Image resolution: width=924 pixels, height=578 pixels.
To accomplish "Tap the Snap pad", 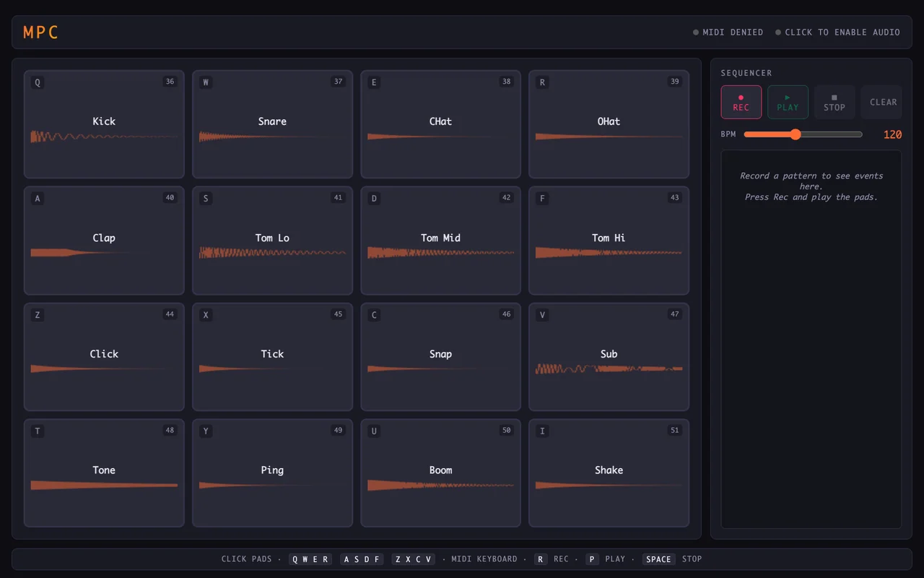I will (x=440, y=357).
